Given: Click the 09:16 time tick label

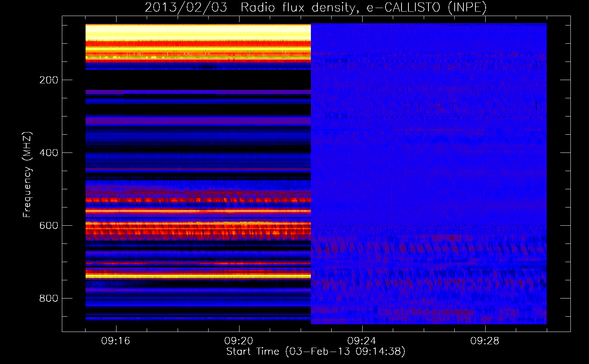Looking at the screenshot, I should (x=116, y=341).
